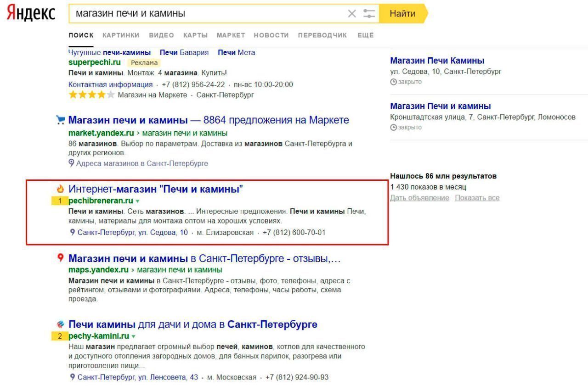This screenshot has height=391, width=588.
Task: Click inside the search input field
Action: (x=207, y=14)
